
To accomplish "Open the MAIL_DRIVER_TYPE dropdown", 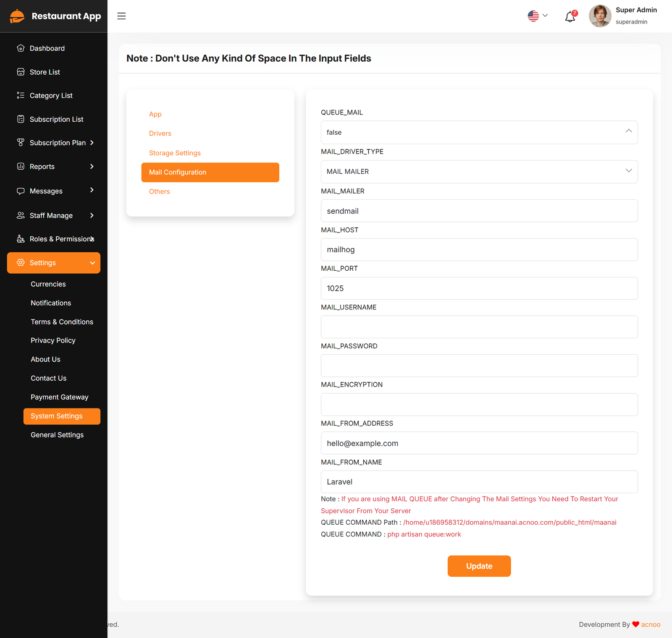I will (x=479, y=172).
